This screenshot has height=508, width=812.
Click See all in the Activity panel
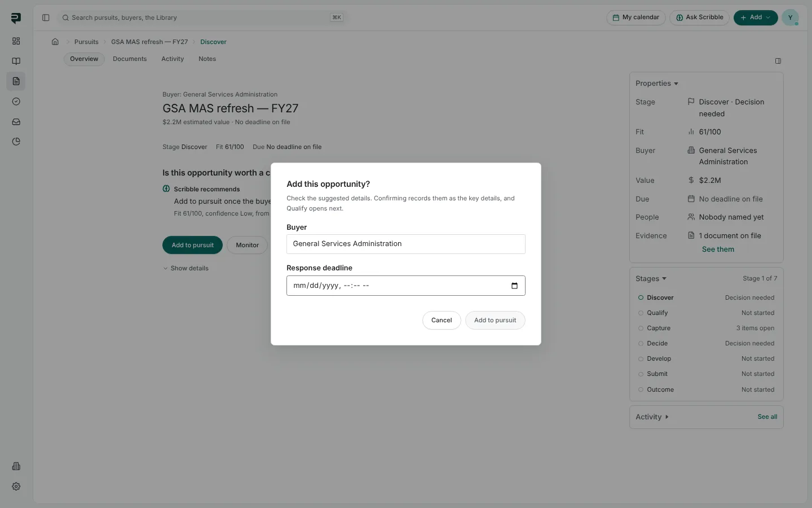(x=767, y=417)
